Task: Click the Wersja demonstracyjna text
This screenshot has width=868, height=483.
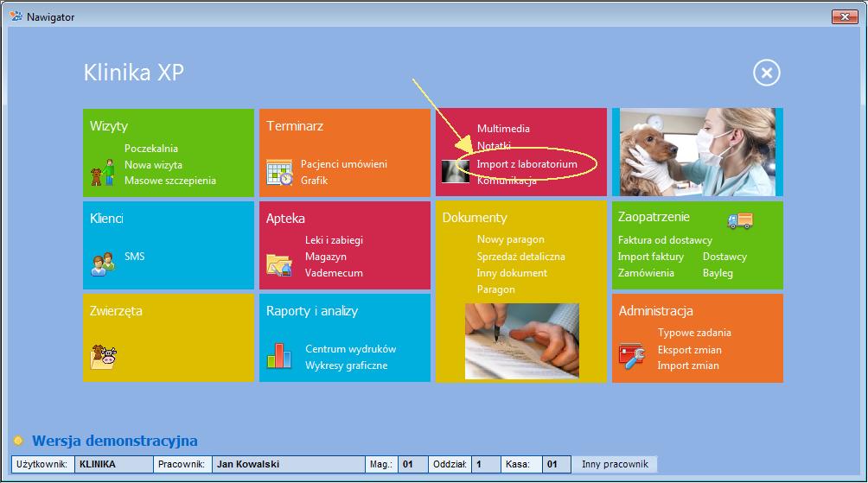Action: (115, 441)
